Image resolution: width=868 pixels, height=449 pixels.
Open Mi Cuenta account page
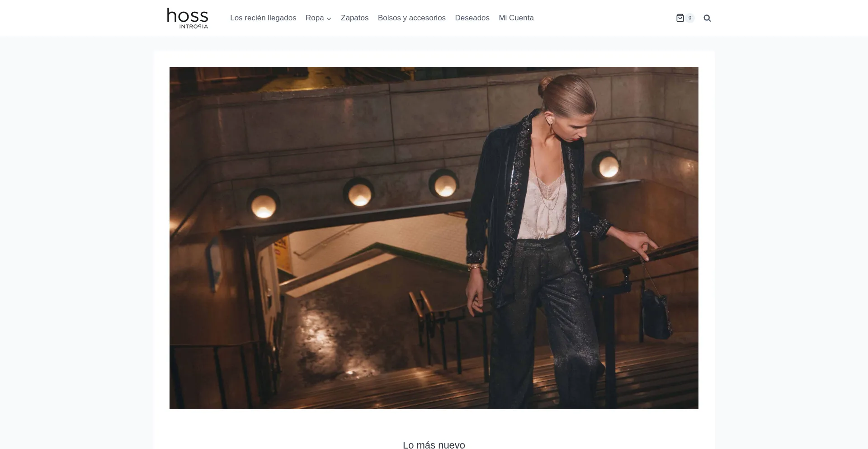(x=516, y=18)
